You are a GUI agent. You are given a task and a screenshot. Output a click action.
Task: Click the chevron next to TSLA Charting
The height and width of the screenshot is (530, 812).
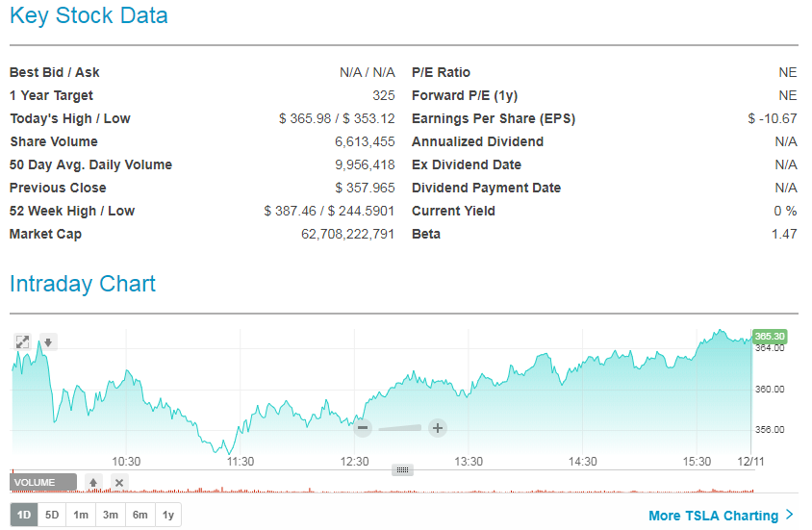(790, 515)
